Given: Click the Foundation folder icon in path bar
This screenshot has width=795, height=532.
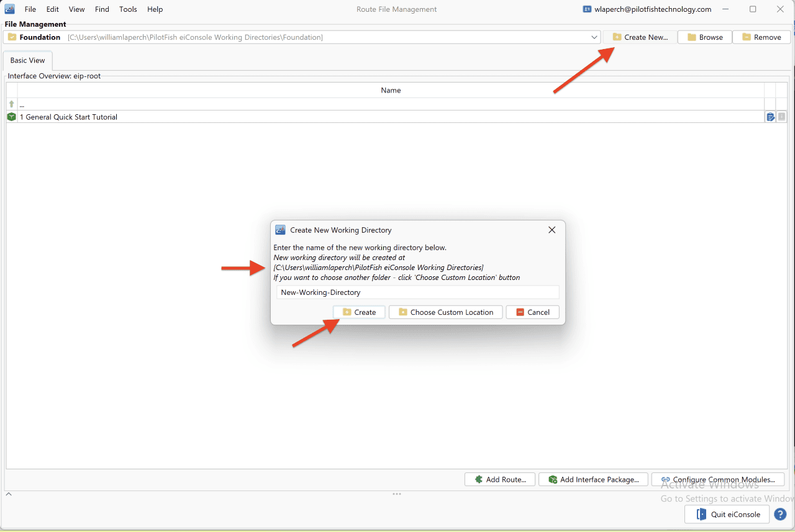Looking at the screenshot, I should pyautogui.click(x=12, y=37).
